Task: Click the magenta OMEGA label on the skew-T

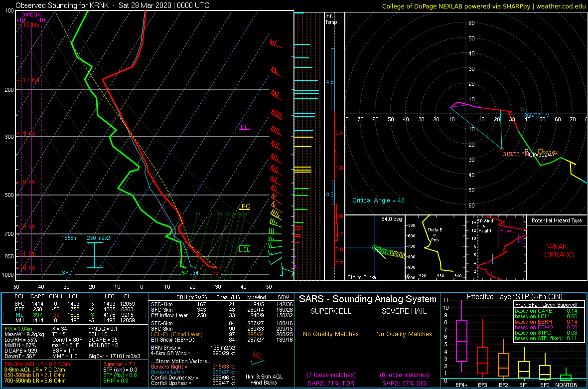Action: click(31, 14)
